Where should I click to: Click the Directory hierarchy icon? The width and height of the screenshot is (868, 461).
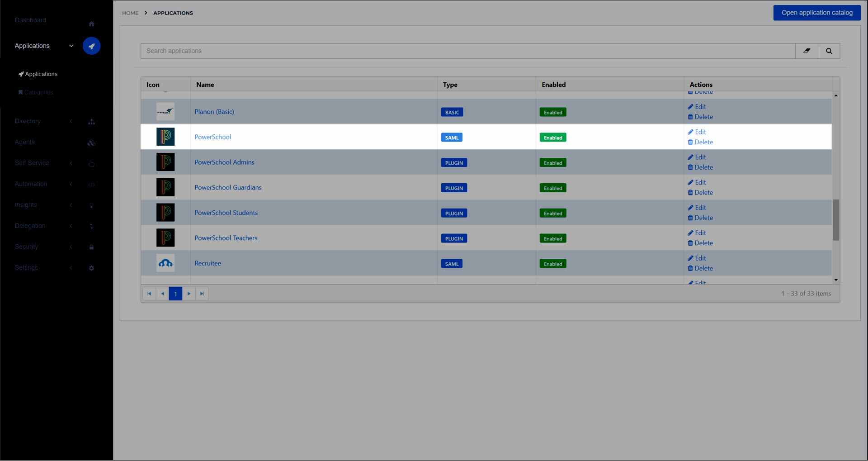coord(91,122)
